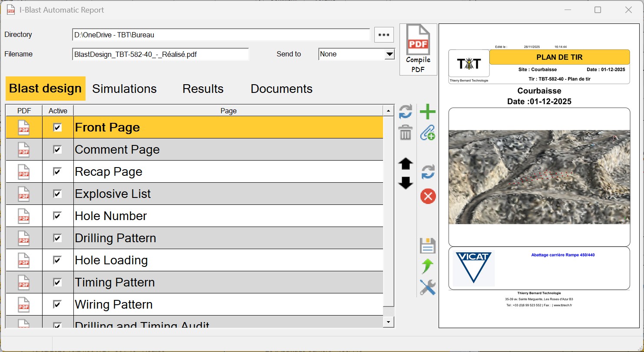Move the selected page up in order
Viewport: 644px width, 352px height.
406,164
